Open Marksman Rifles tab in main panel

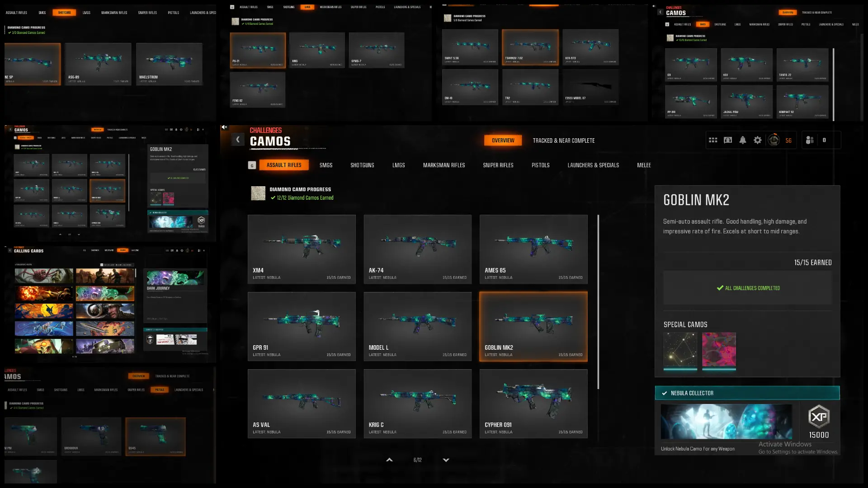point(444,165)
